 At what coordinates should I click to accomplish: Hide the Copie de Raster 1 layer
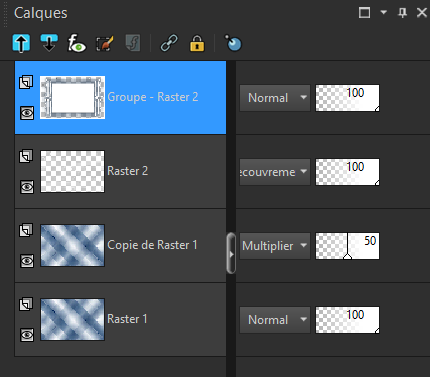[27, 261]
